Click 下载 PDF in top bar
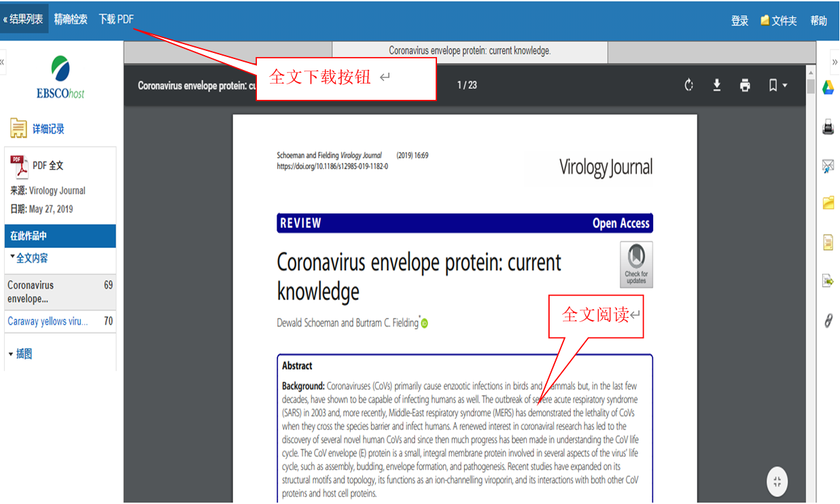 click(x=116, y=20)
